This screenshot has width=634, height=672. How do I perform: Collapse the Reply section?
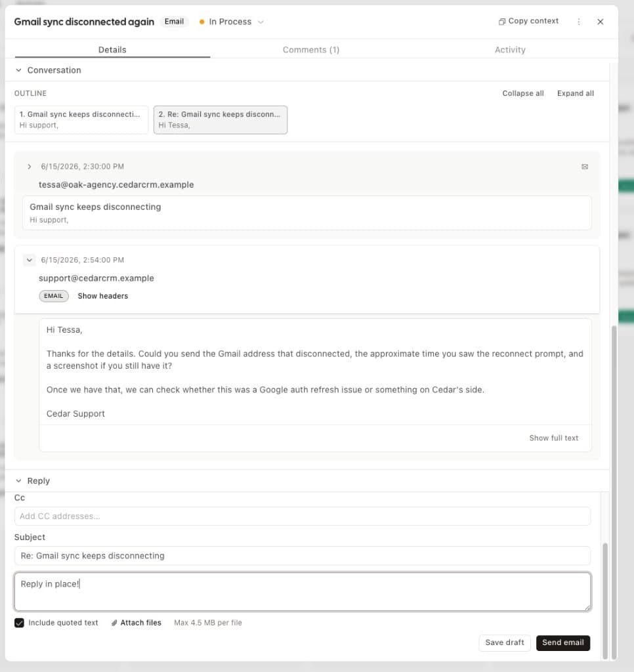tap(18, 481)
